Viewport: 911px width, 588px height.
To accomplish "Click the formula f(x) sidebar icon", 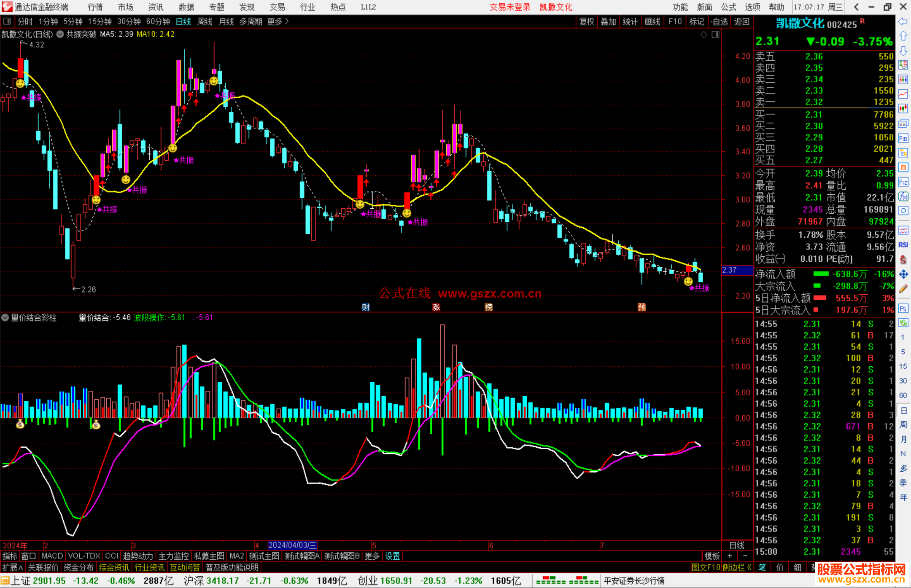I will pos(903,196).
